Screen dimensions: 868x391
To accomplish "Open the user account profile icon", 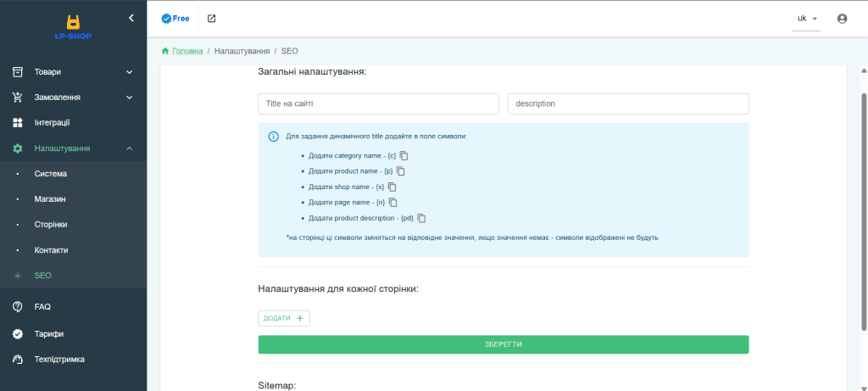I will tap(842, 19).
